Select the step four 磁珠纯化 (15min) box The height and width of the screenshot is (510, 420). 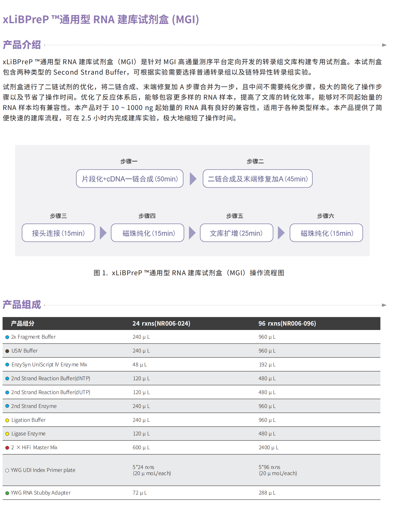point(147,233)
